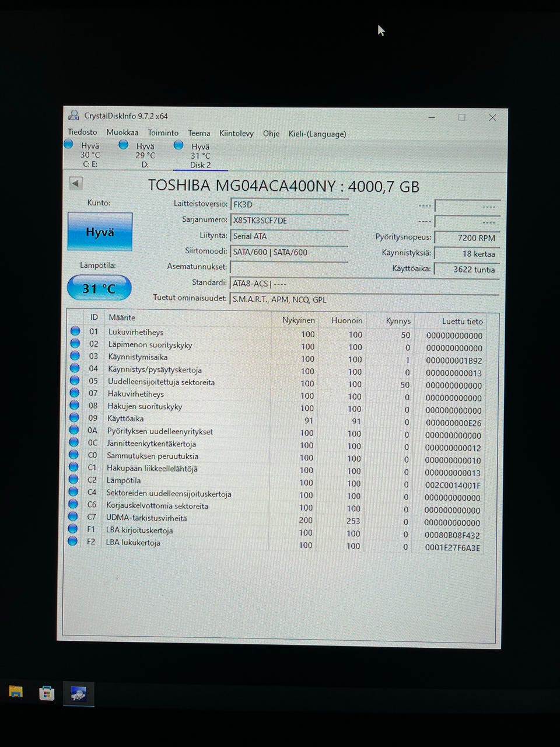Viewport: 560px width, 747px height.
Task: Click the CrystalDiskInfo taskbar icon
Action: click(78, 694)
